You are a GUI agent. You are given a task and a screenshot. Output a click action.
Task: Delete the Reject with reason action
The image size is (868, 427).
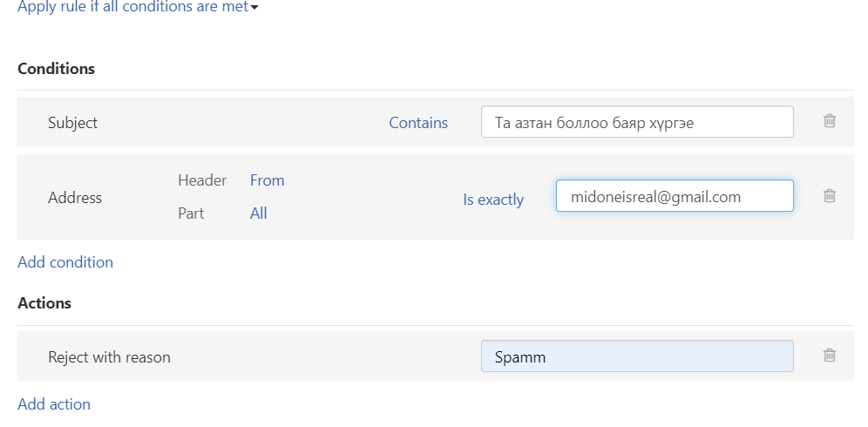point(830,355)
